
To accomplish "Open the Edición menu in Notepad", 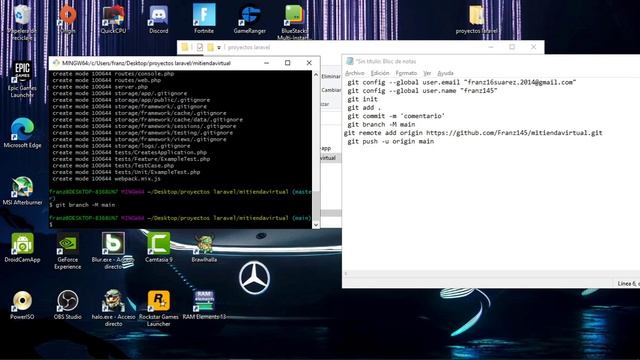I will tap(380, 73).
